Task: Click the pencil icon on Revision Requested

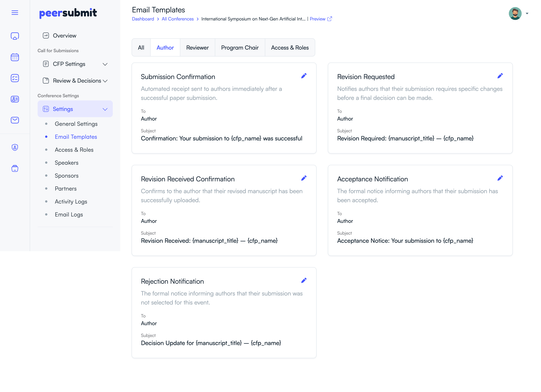Action: point(500,76)
